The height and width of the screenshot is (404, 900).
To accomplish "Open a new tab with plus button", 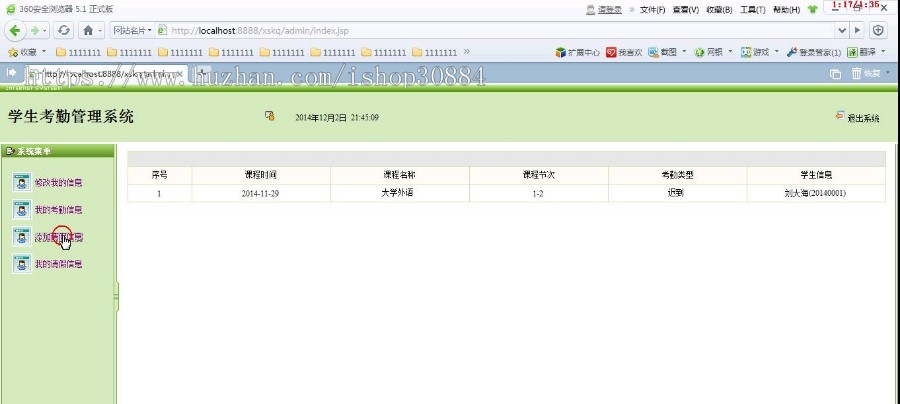I will click(x=200, y=73).
